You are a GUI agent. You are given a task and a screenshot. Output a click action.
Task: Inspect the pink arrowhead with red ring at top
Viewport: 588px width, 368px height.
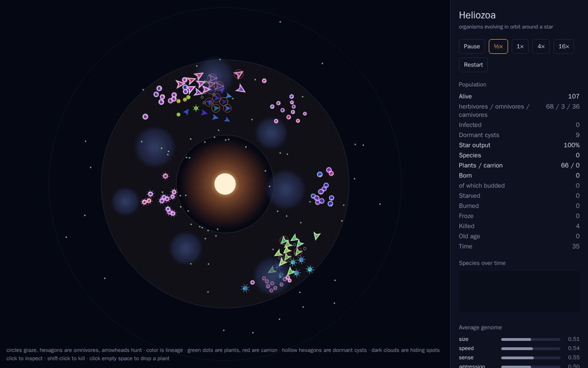pyautogui.click(x=238, y=74)
